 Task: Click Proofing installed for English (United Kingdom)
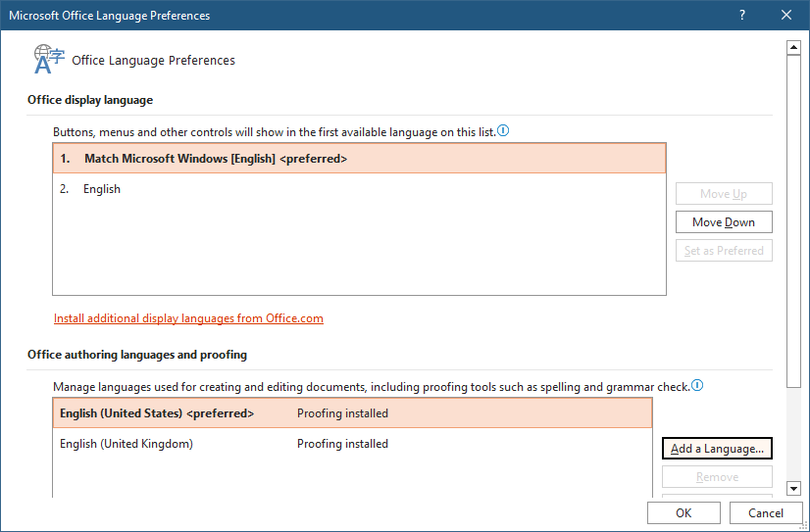pyautogui.click(x=342, y=443)
